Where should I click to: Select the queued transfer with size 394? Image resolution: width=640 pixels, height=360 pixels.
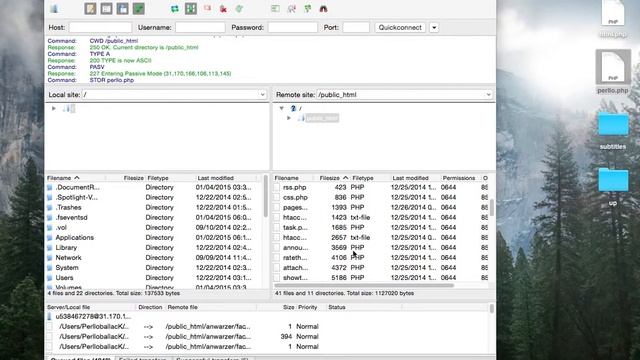pos(267,336)
